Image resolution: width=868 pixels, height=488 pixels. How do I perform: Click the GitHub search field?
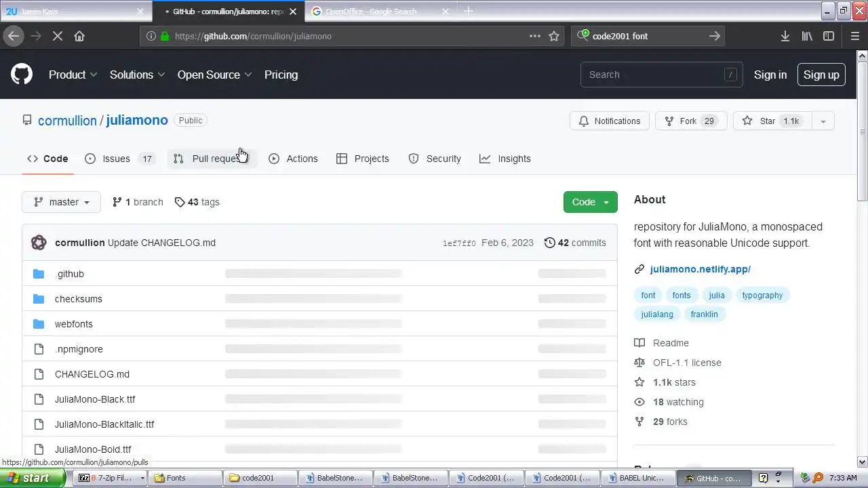pyautogui.click(x=661, y=75)
